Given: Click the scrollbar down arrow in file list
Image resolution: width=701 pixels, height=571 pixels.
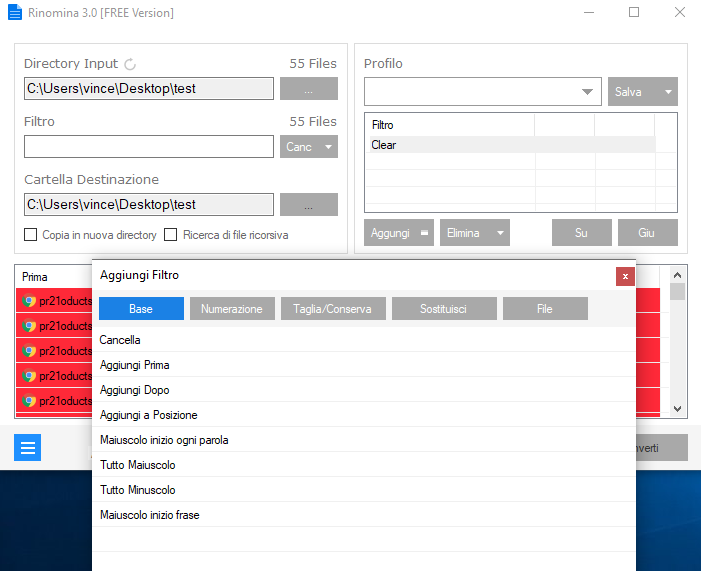Looking at the screenshot, I should click(677, 408).
